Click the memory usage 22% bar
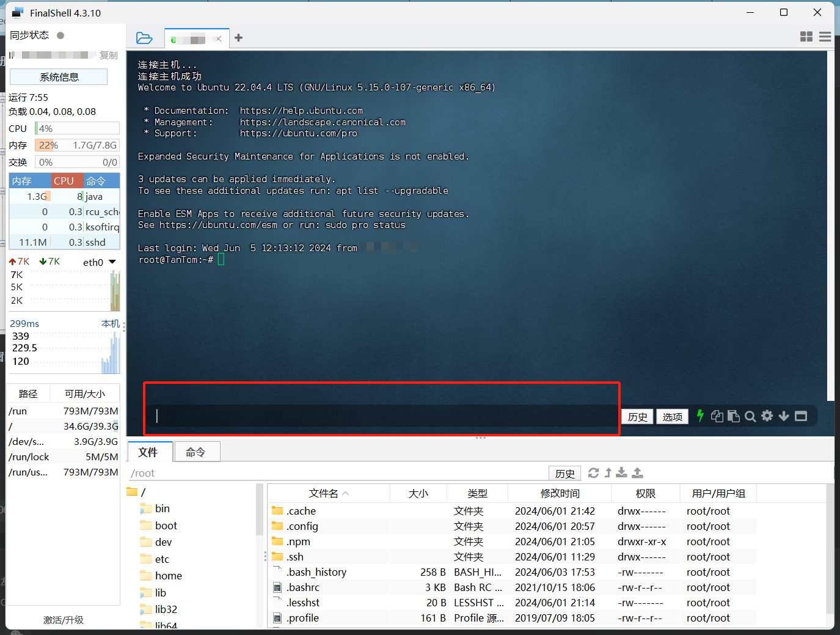 tap(77, 145)
